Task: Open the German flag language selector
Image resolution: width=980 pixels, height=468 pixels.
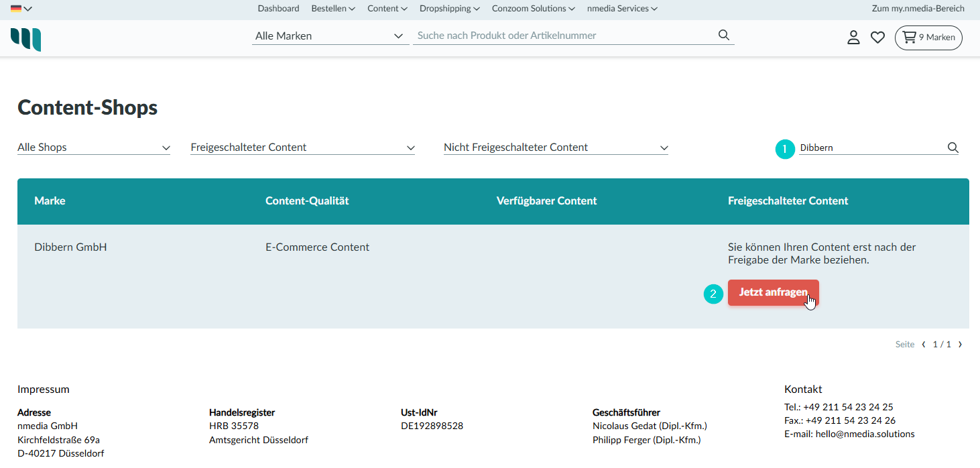Action: pos(21,9)
